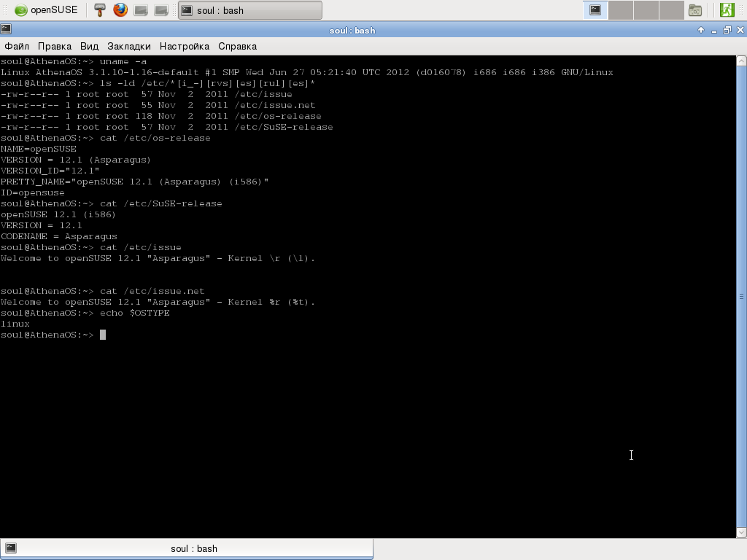Click the terminal prompt cursor block
The width and height of the screenshot is (747, 560).
[x=103, y=335]
